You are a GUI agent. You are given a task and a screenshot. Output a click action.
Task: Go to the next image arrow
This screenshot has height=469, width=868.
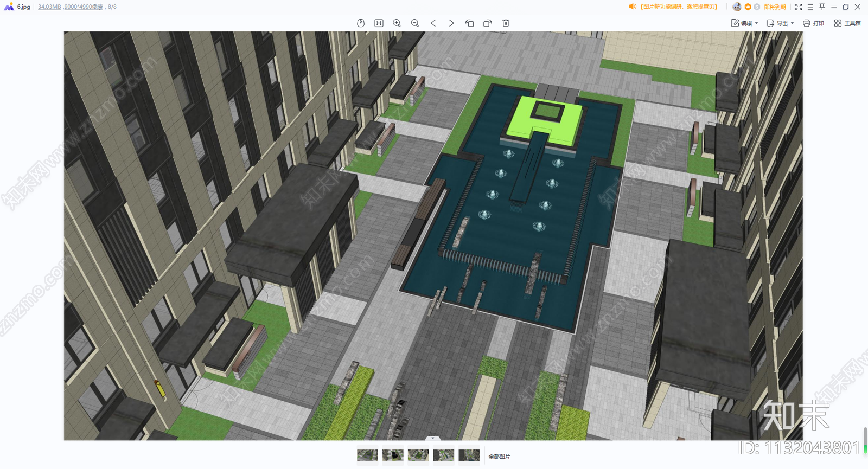pos(451,23)
